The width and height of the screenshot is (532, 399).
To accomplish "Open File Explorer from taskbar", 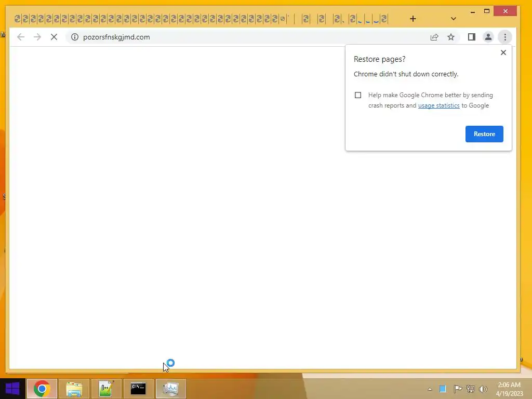I will (x=74, y=389).
